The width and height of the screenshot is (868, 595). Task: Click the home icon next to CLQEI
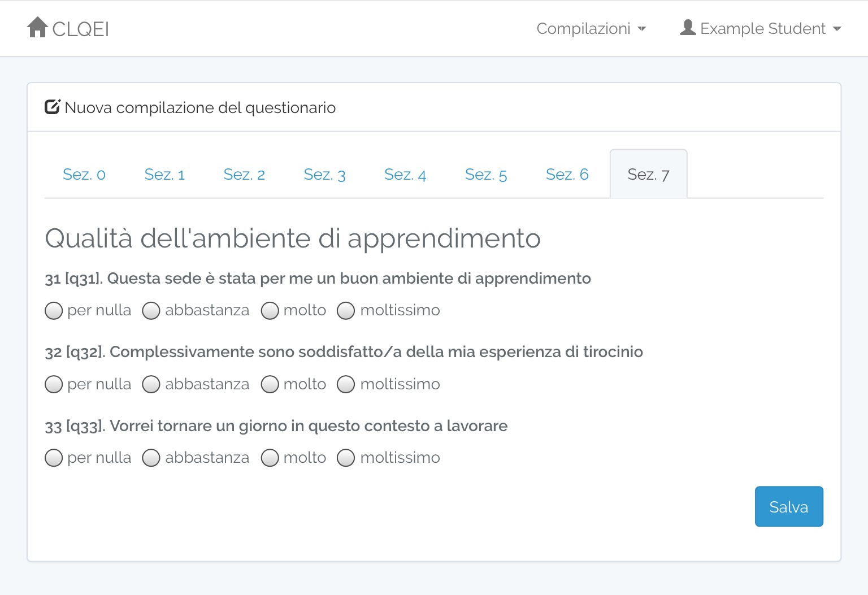pyautogui.click(x=37, y=27)
